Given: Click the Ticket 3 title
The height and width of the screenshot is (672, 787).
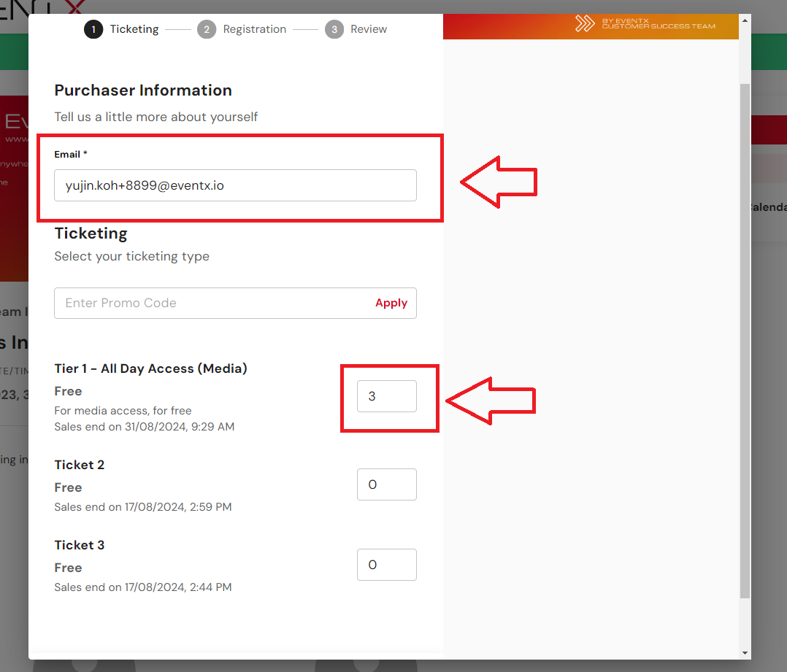Looking at the screenshot, I should pyautogui.click(x=80, y=545).
